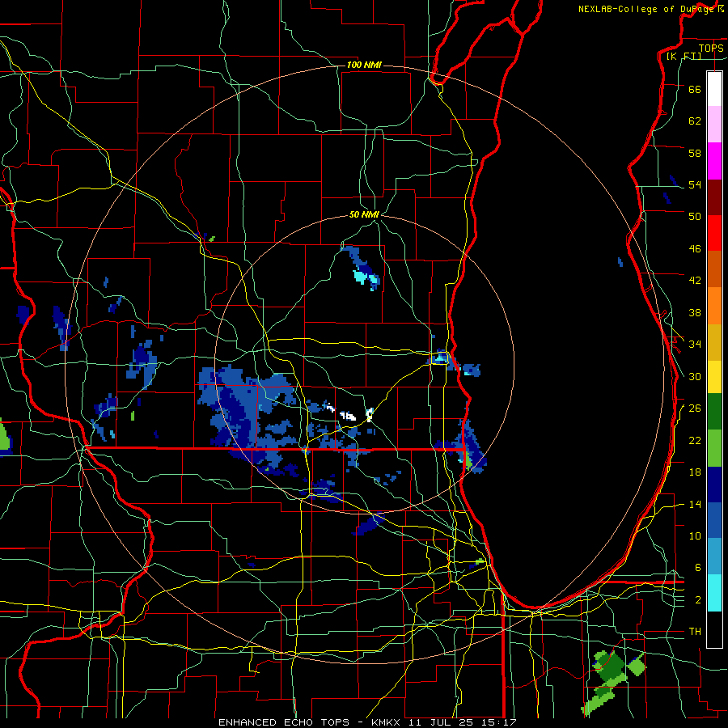The width and height of the screenshot is (728, 728).
Task: Click the "TH" legend label
Action: tap(695, 632)
